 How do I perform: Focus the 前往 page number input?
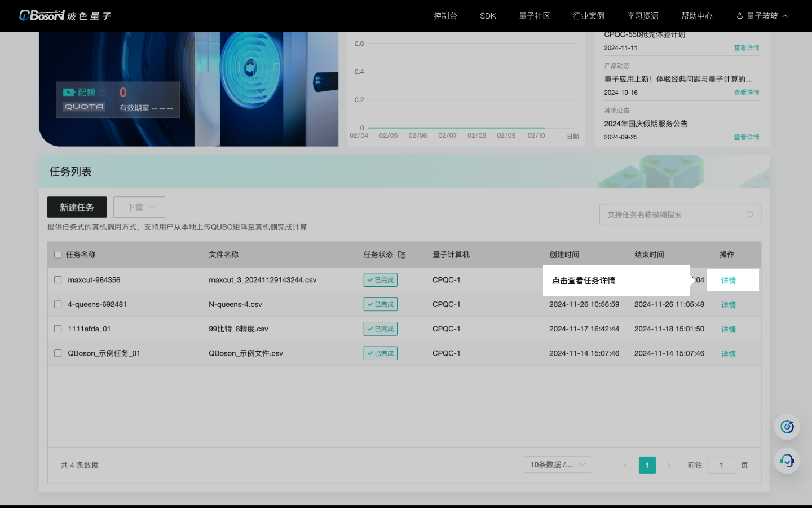point(721,465)
